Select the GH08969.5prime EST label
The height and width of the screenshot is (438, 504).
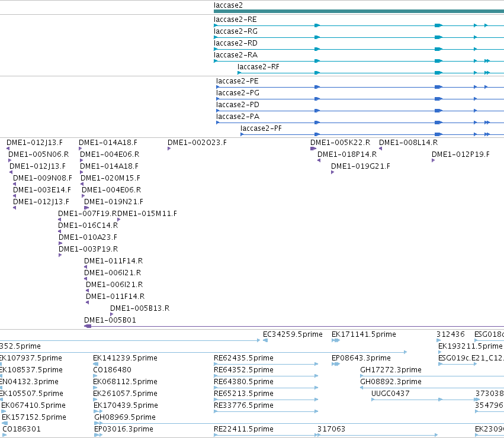coord(125,418)
